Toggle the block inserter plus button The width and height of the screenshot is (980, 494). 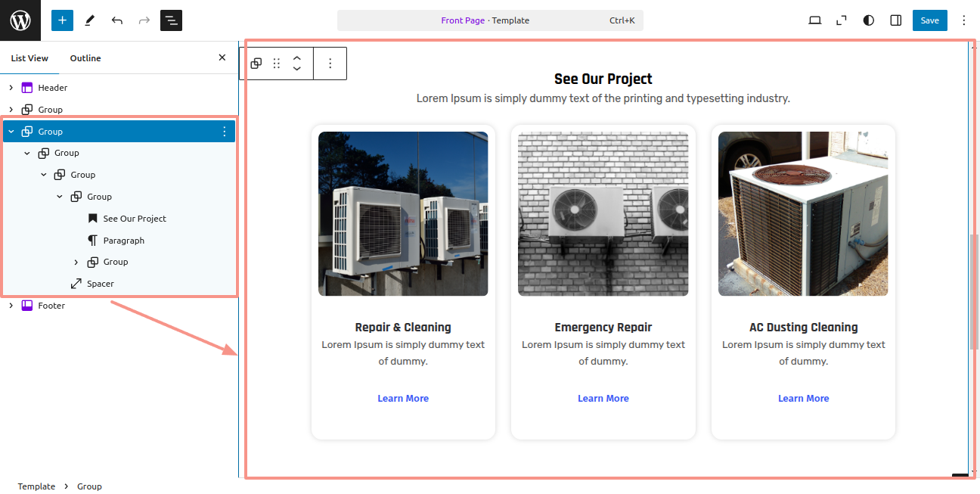(x=63, y=20)
